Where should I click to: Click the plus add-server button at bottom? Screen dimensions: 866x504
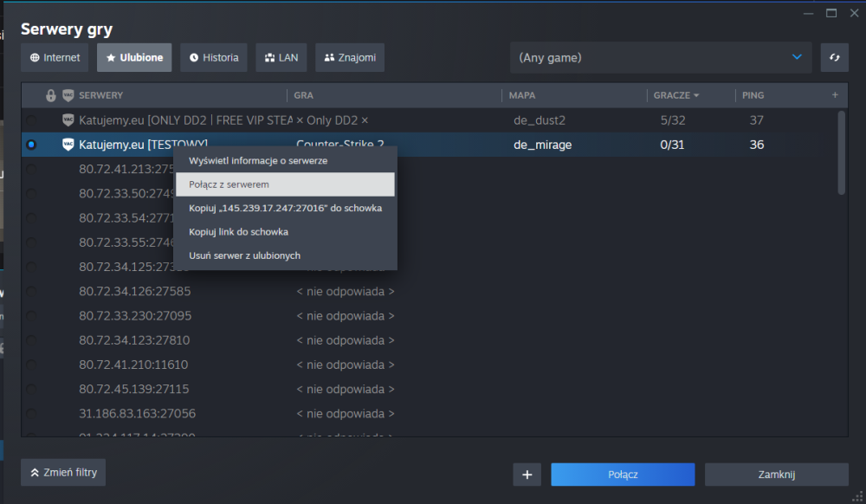click(527, 475)
